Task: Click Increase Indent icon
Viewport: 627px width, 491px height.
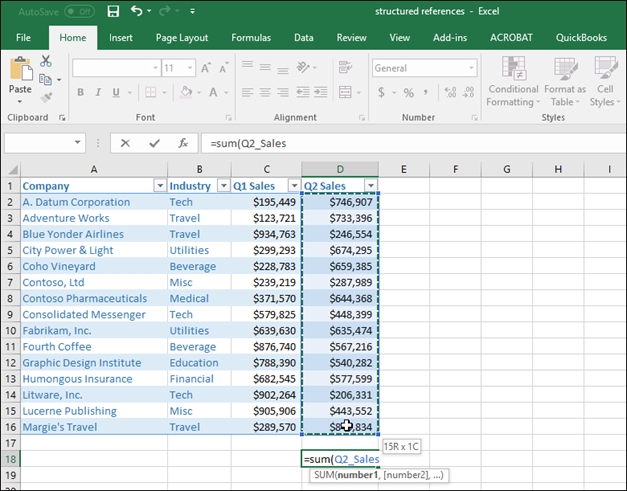Action: coord(320,92)
